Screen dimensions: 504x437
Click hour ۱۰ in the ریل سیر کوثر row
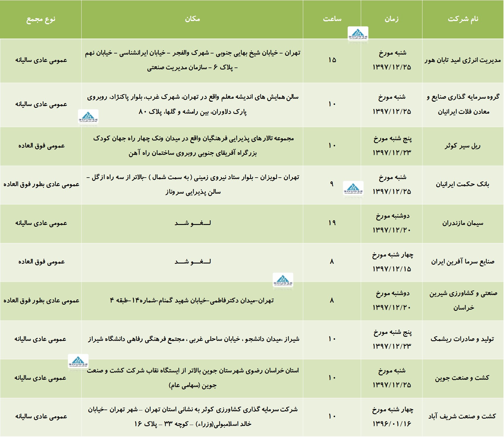point(332,146)
